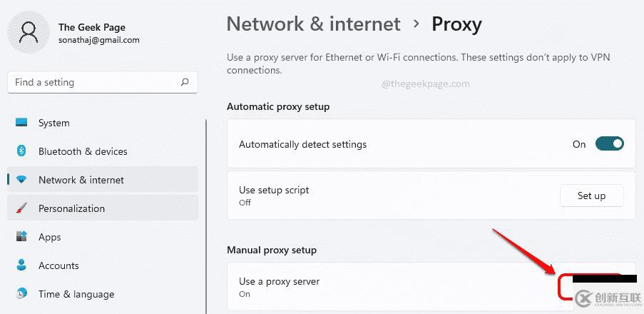The image size is (644, 314).
Task: Click the user profile avatar icon
Action: pyautogui.click(x=30, y=34)
